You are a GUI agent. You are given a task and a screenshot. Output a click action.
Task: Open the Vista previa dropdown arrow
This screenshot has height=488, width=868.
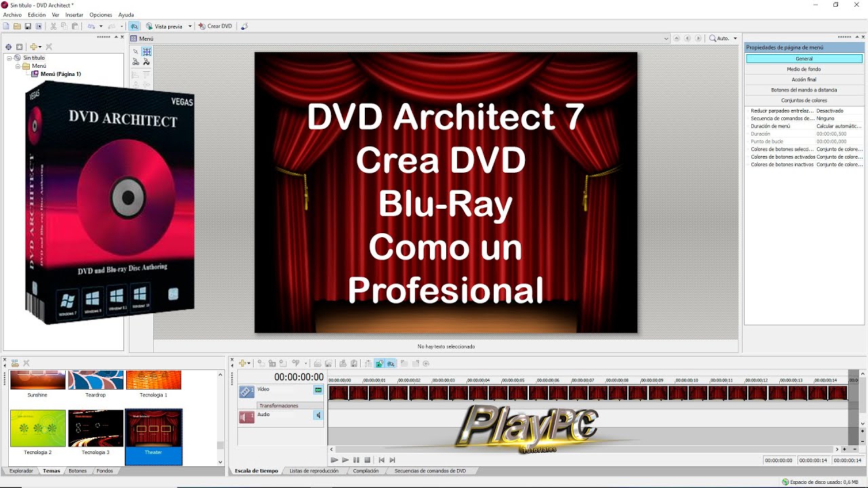tap(190, 26)
